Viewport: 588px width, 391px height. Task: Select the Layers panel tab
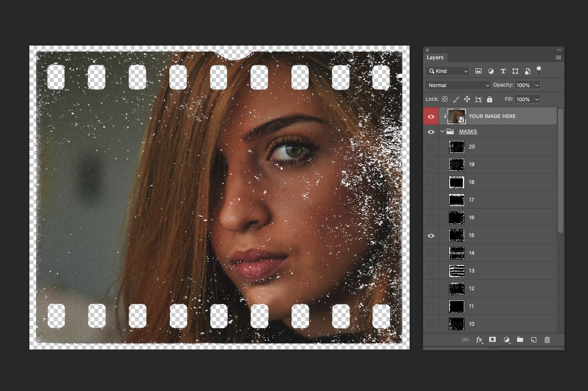click(x=435, y=57)
